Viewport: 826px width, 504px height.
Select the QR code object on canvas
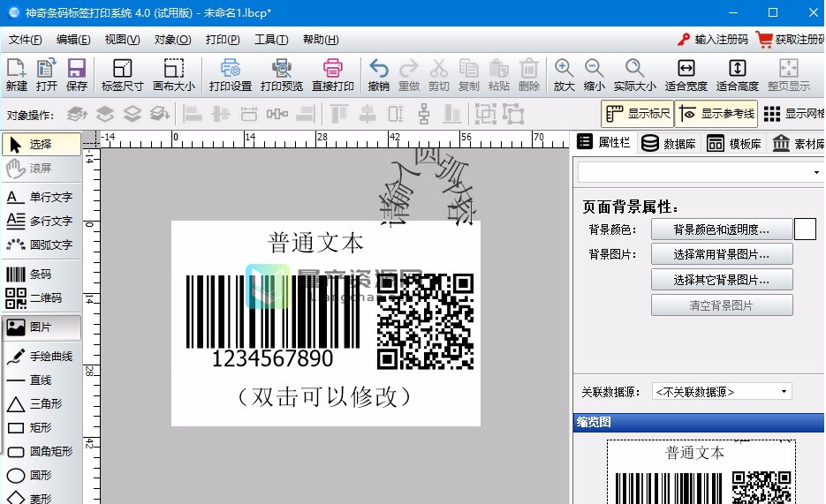(x=425, y=320)
